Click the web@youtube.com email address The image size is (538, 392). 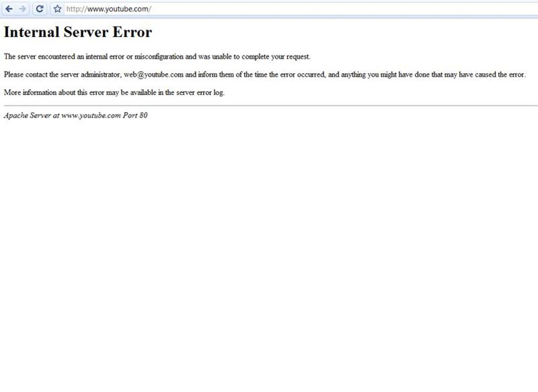click(x=153, y=75)
